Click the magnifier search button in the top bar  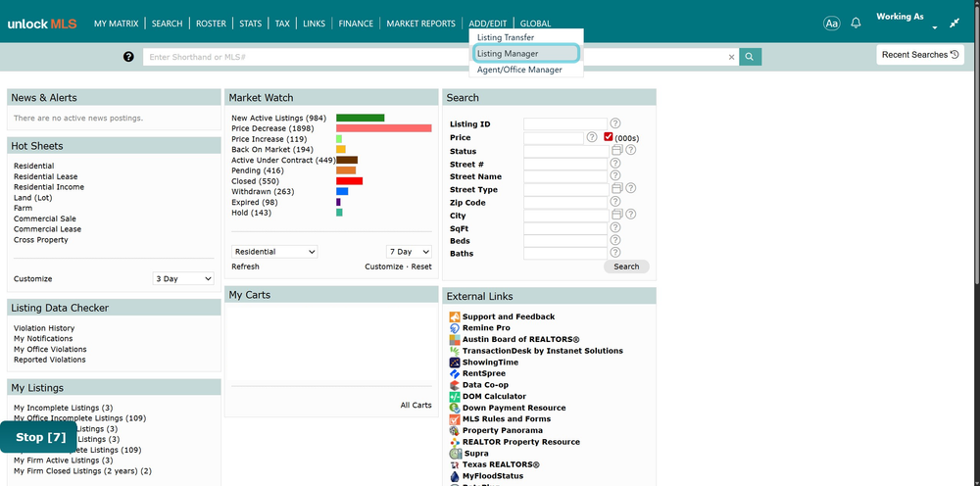[x=750, y=57]
